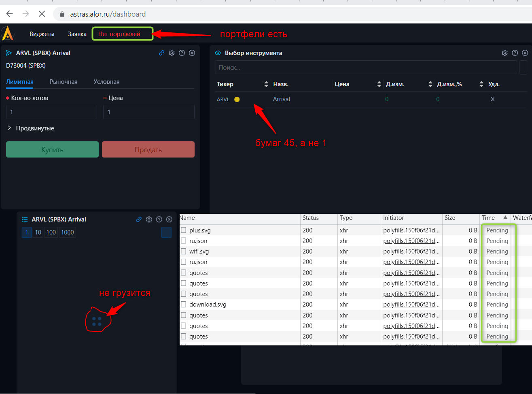Select the wifi.svg request name
This screenshot has height=394, width=532.
tap(199, 251)
